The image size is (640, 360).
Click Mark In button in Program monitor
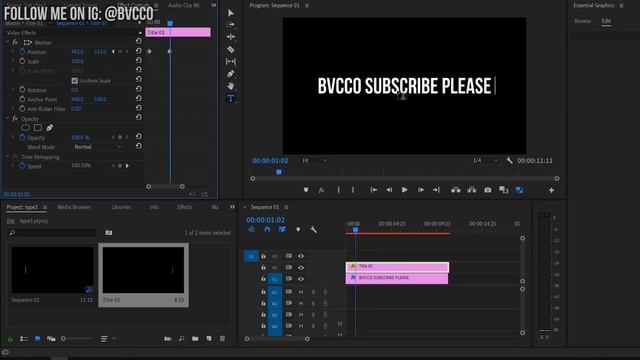click(338, 190)
